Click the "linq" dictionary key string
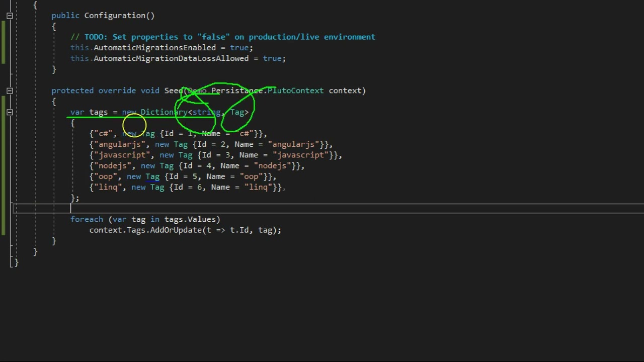 [x=108, y=188]
